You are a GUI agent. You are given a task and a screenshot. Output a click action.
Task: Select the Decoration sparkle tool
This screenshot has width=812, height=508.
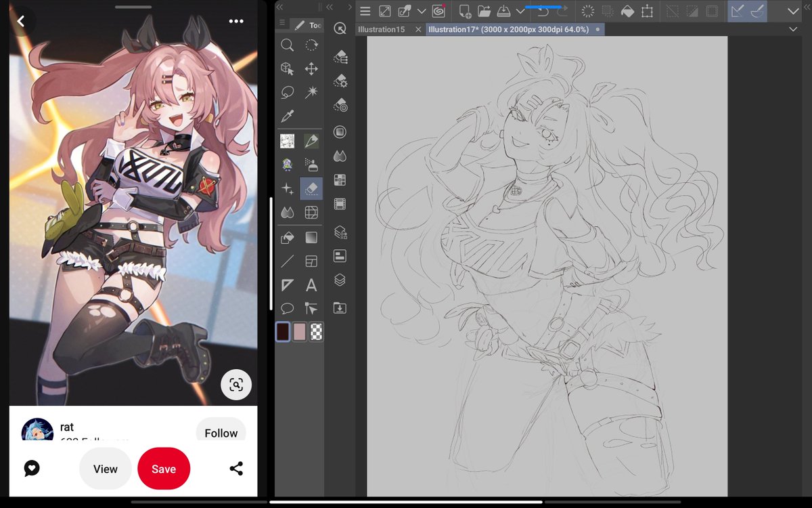287,189
